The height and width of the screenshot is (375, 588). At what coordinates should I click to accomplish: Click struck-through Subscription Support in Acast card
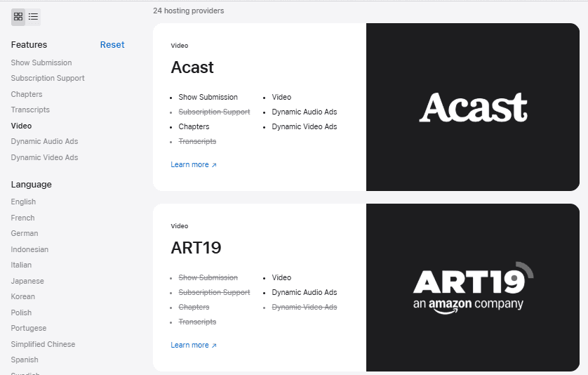214,112
